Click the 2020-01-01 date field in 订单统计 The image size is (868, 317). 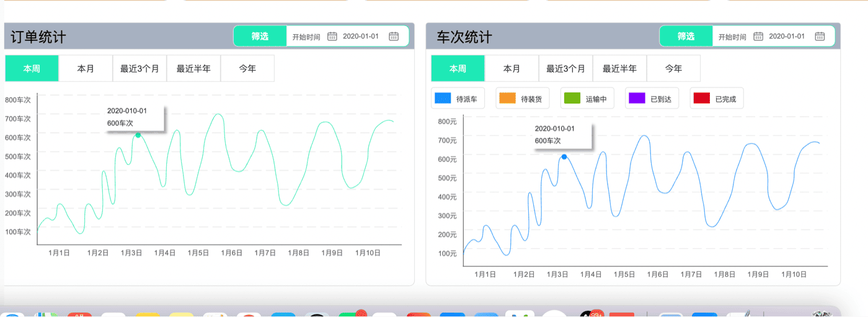point(361,37)
